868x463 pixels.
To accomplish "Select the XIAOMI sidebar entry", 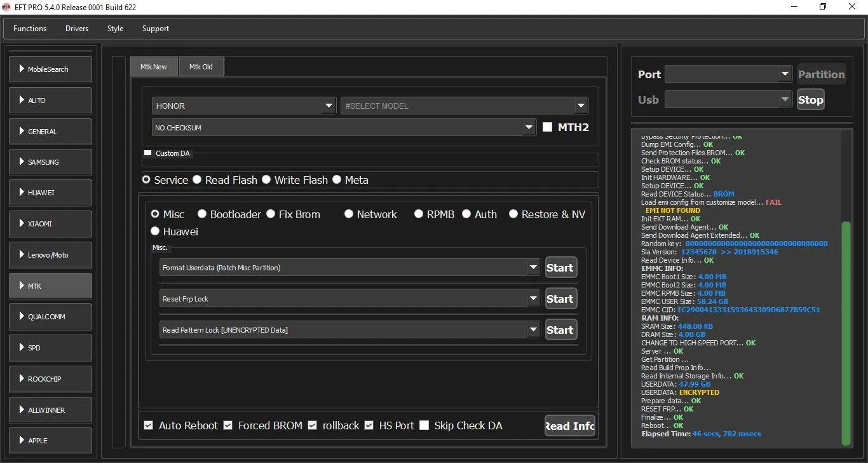I will tap(50, 224).
